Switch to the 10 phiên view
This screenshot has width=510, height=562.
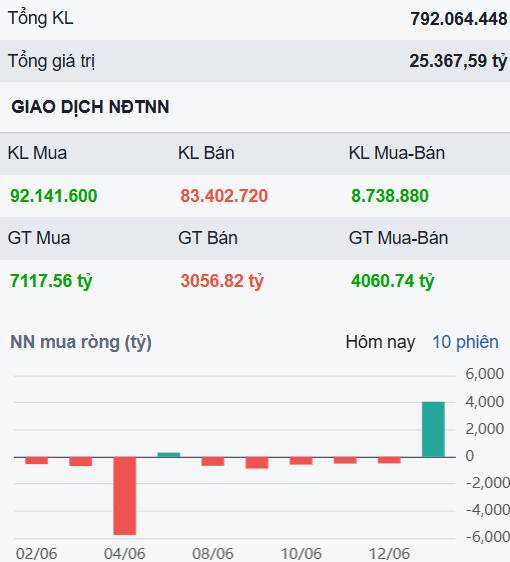pos(465,342)
